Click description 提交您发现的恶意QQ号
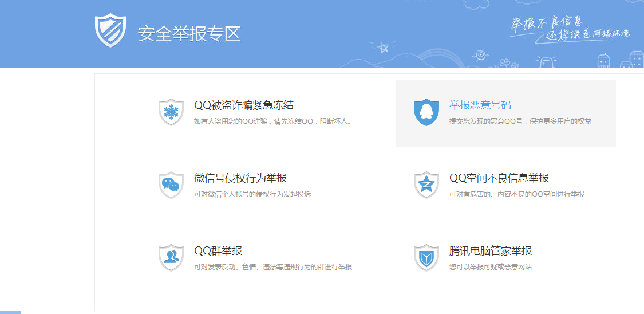Screen dimensions: 644x314 520,121
